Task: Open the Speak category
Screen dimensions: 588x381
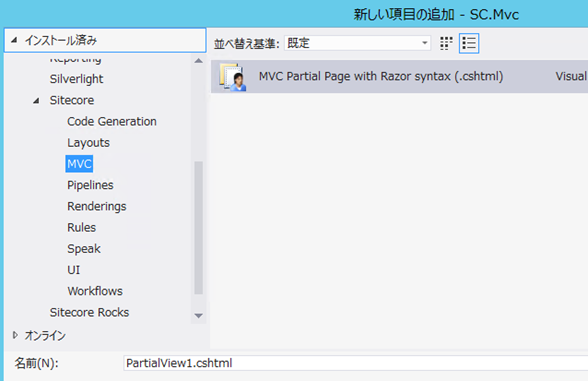Action: coord(84,249)
